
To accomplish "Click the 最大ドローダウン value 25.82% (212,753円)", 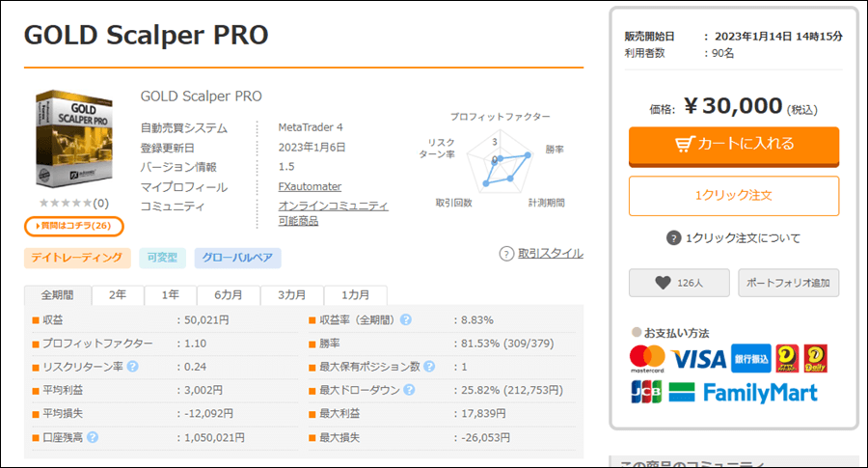I will coord(512,390).
